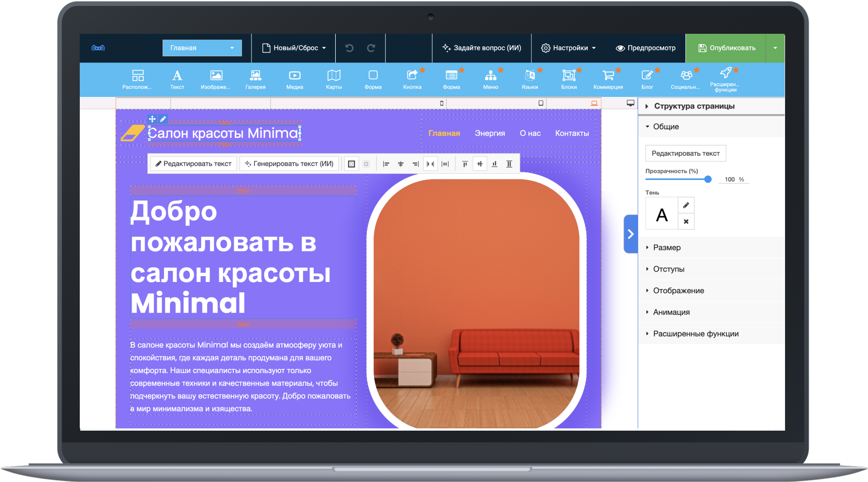
Task: Add a Карты map element
Action: [x=334, y=79]
